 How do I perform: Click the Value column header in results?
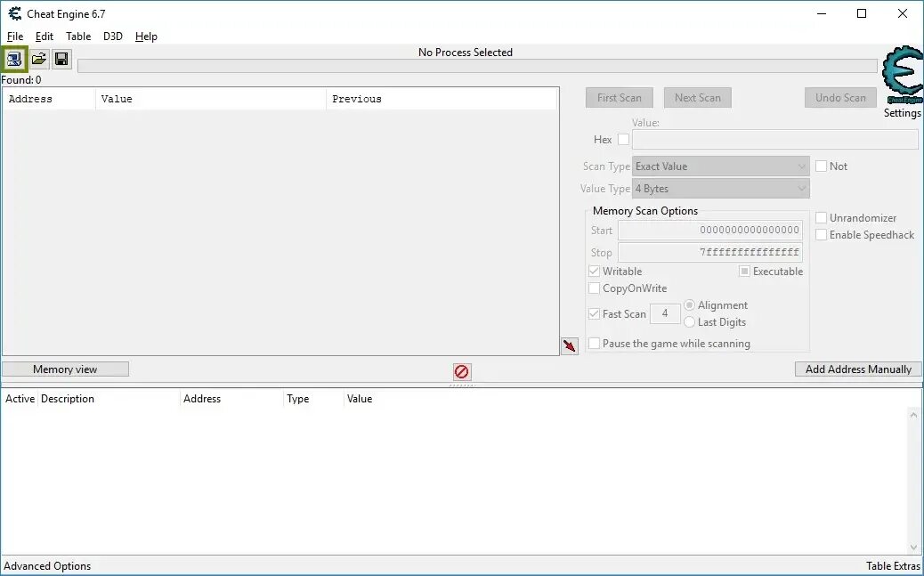(211, 99)
